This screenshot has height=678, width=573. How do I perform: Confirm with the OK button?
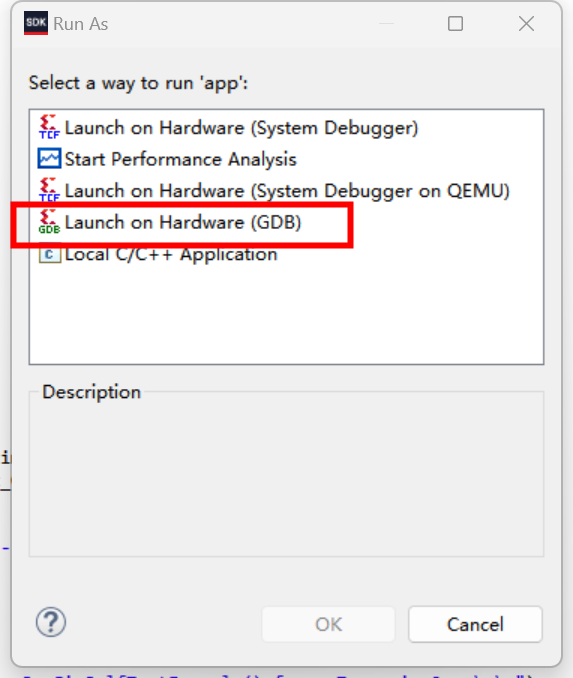(x=328, y=624)
